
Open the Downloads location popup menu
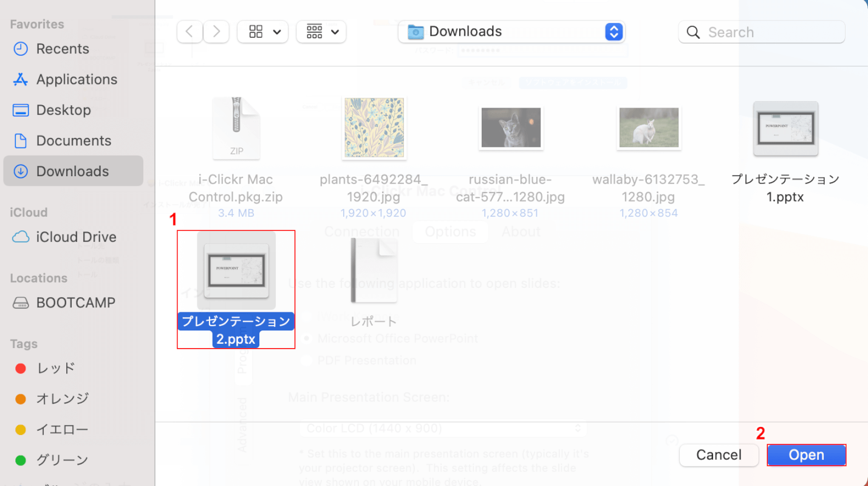click(511, 32)
